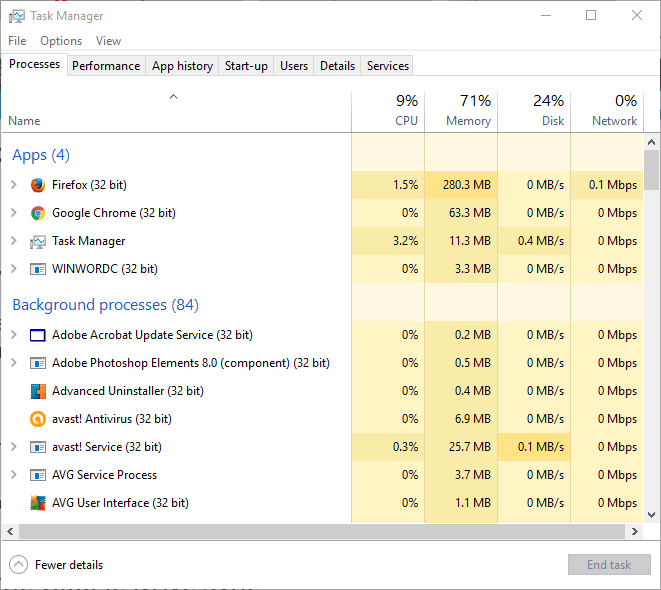Select the Processes tab
Viewport: 661px width, 590px height.
pyautogui.click(x=34, y=64)
